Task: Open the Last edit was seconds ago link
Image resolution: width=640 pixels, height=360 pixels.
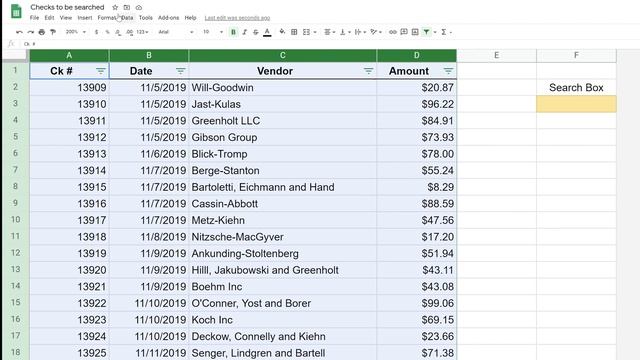Action: point(237,18)
